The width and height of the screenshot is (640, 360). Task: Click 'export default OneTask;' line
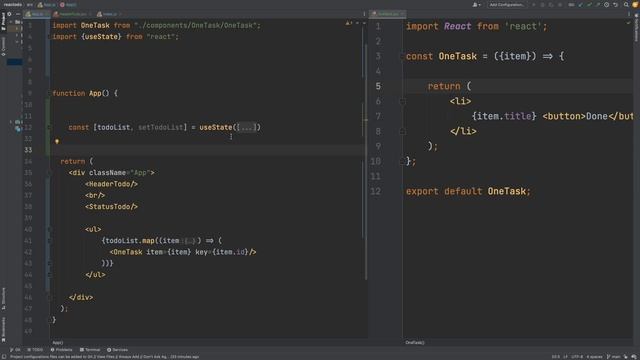pyautogui.click(x=468, y=191)
